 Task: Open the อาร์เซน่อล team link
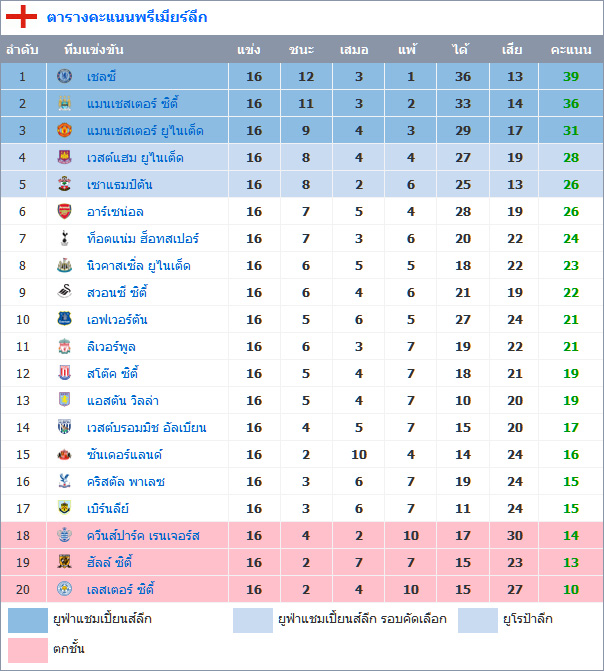pos(115,212)
